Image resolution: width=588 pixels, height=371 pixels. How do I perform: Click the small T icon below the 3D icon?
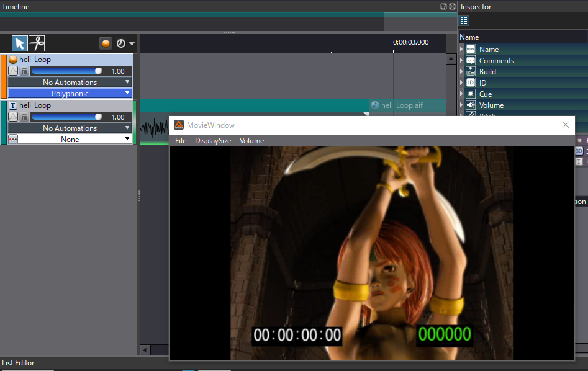579,161
